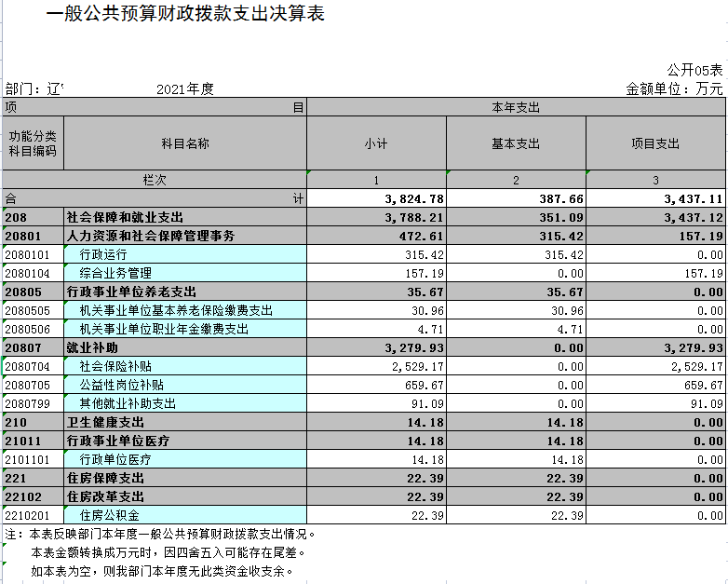This screenshot has height=584, width=728.
Task: Select 3,279.93 in the 小计 column
Action: (x=376, y=347)
